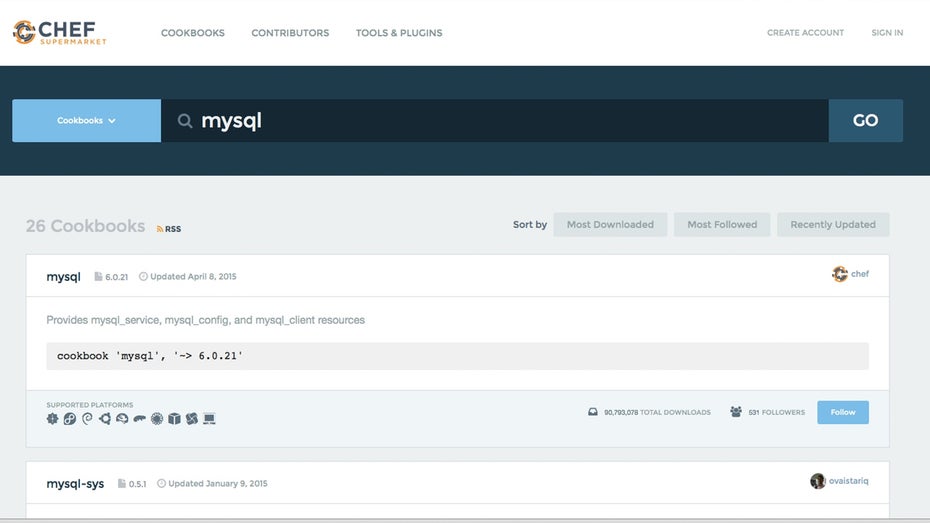930x523 pixels.
Task: Click the Supported Platforms label
Action: (x=90, y=405)
